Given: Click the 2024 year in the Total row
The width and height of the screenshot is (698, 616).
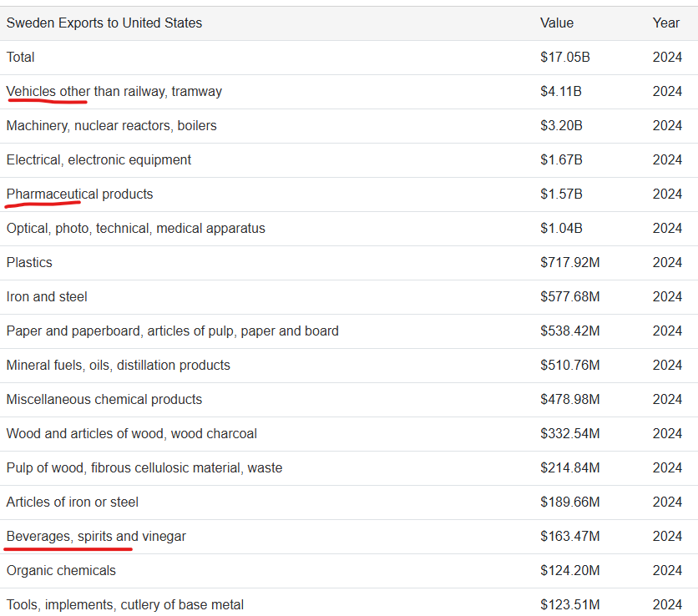Looking at the screenshot, I should (x=667, y=57).
